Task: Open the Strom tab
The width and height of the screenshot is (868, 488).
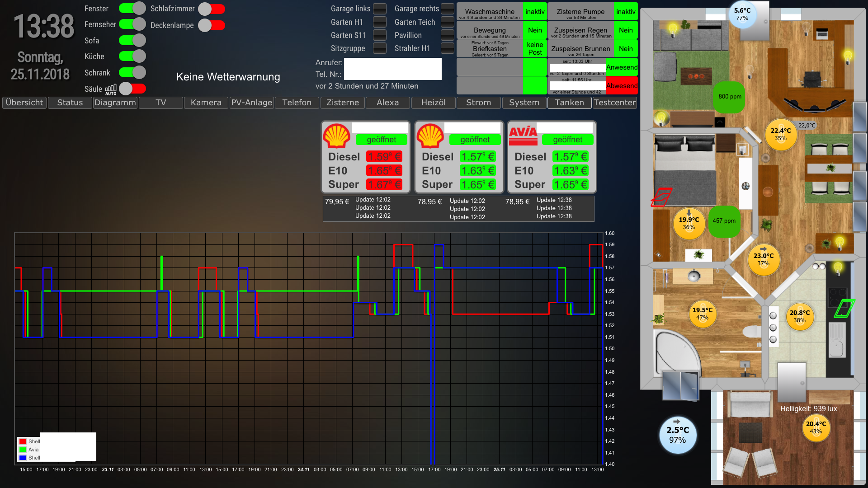Action: (479, 103)
